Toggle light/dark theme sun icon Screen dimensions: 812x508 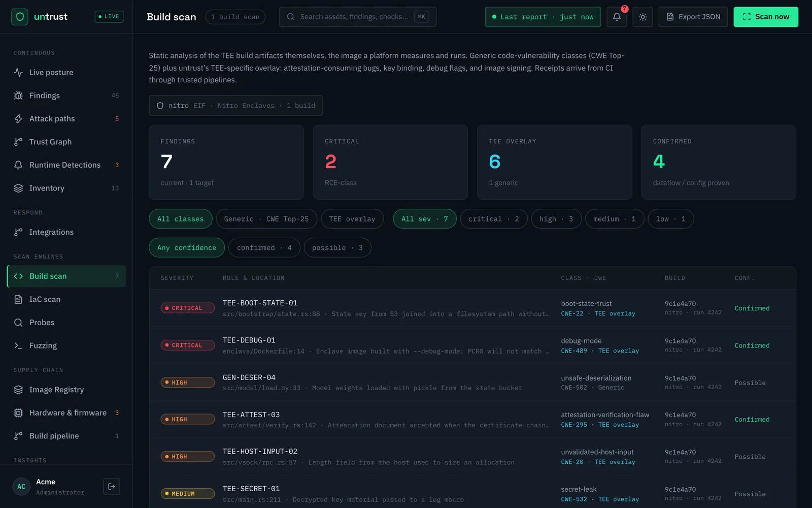[642, 17]
